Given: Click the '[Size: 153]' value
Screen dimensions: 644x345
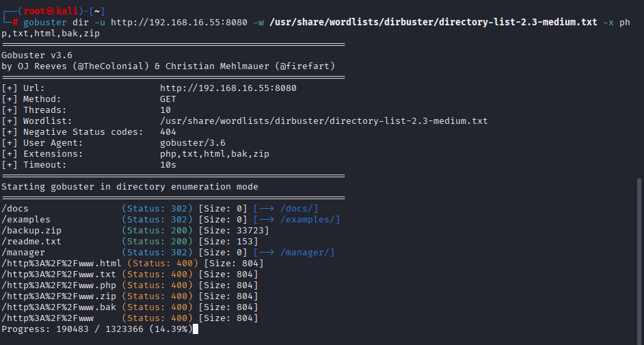Looking at the screenshot, I should pos(228,242).
